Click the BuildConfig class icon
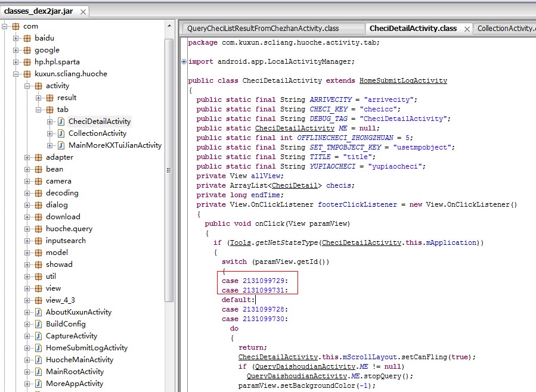 point(38,324)
